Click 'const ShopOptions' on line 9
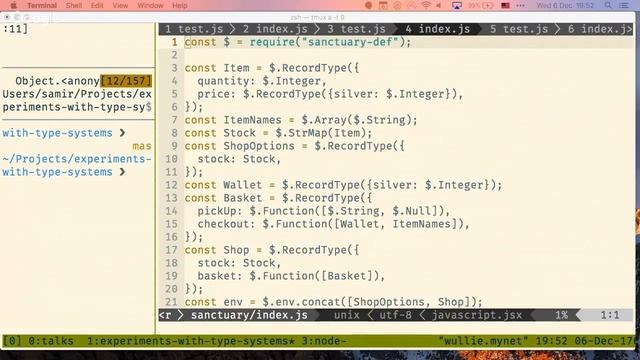 239,146
